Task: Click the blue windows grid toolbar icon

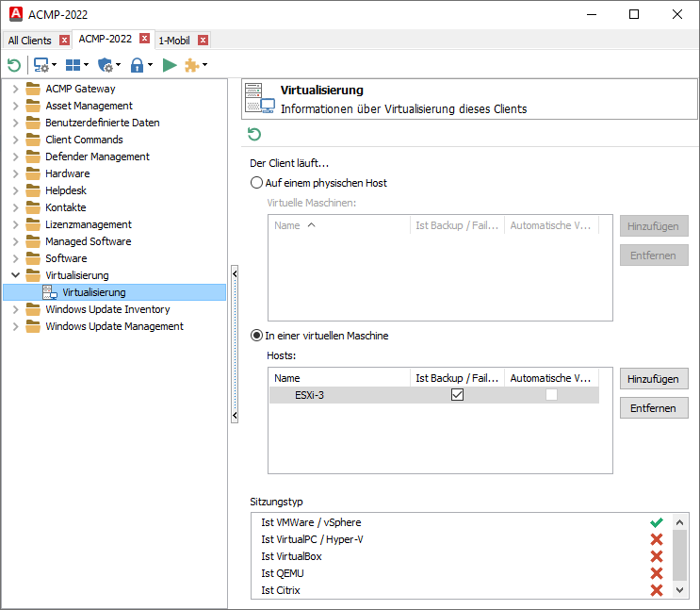Action: [73, 65]
